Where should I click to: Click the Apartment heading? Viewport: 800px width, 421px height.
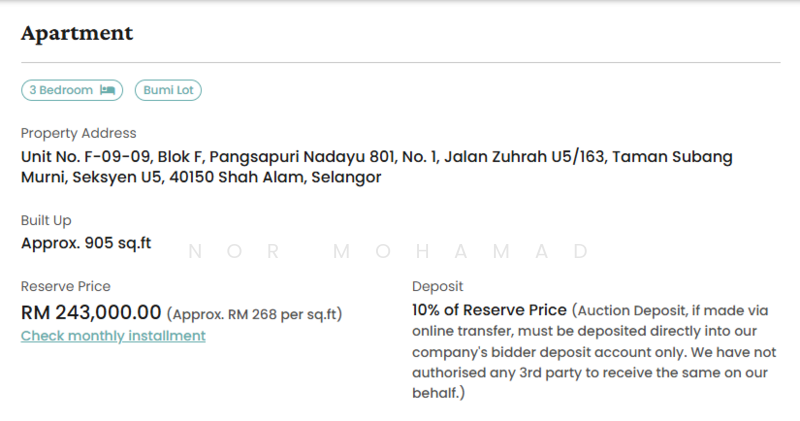click(77, 32)
